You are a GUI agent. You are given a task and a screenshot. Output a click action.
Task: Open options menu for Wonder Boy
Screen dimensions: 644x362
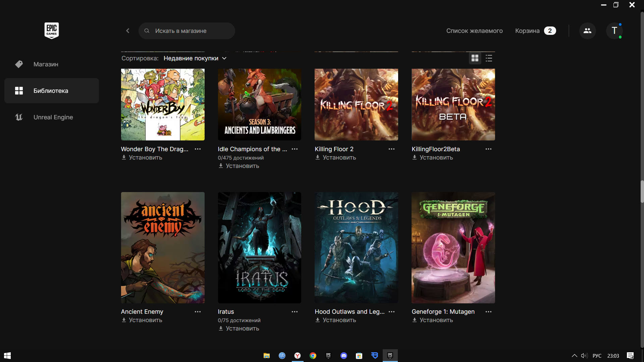pos(198,149)
